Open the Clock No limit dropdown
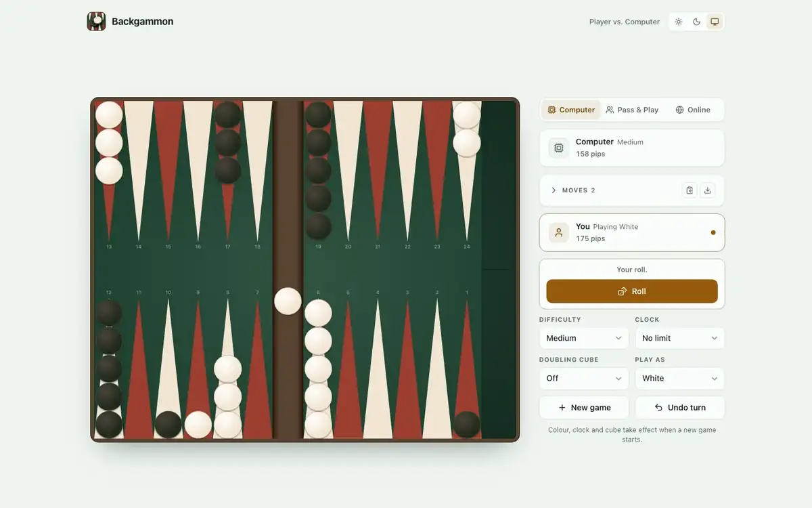Image resolution: width=812 pixels, height=508 pixels. [x=679, y=338]
